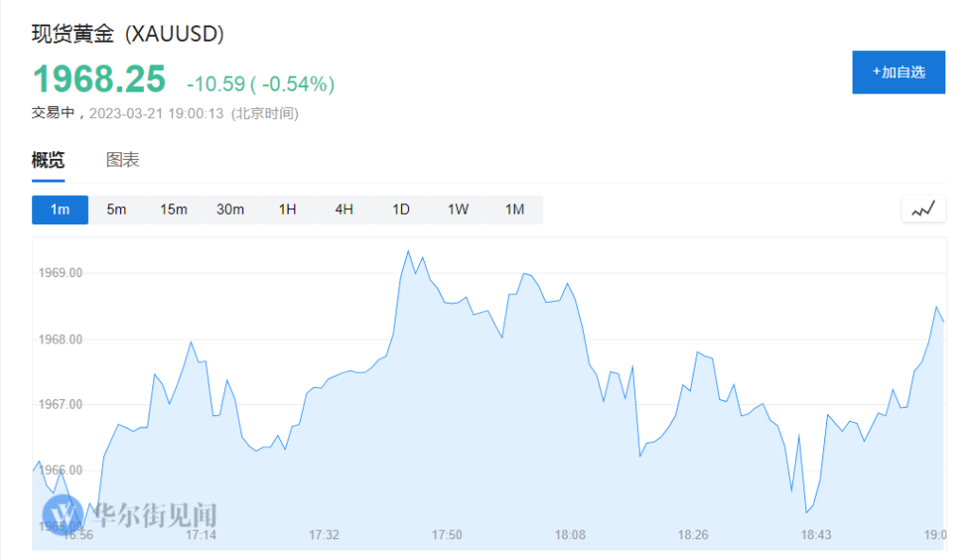This screenshot has width=969, height=560.
Task: Click the 1969.00 price axis label
Action: tap(62, 273)
